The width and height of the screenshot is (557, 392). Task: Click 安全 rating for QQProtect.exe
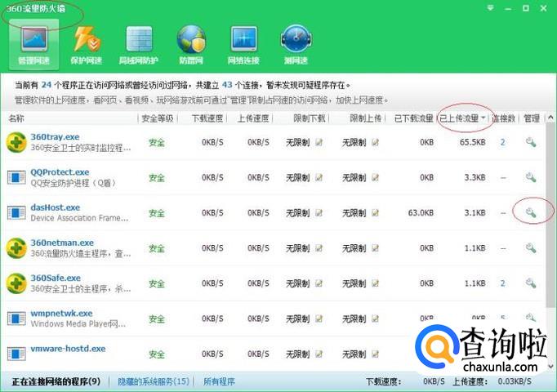click(x=157, y=177)
